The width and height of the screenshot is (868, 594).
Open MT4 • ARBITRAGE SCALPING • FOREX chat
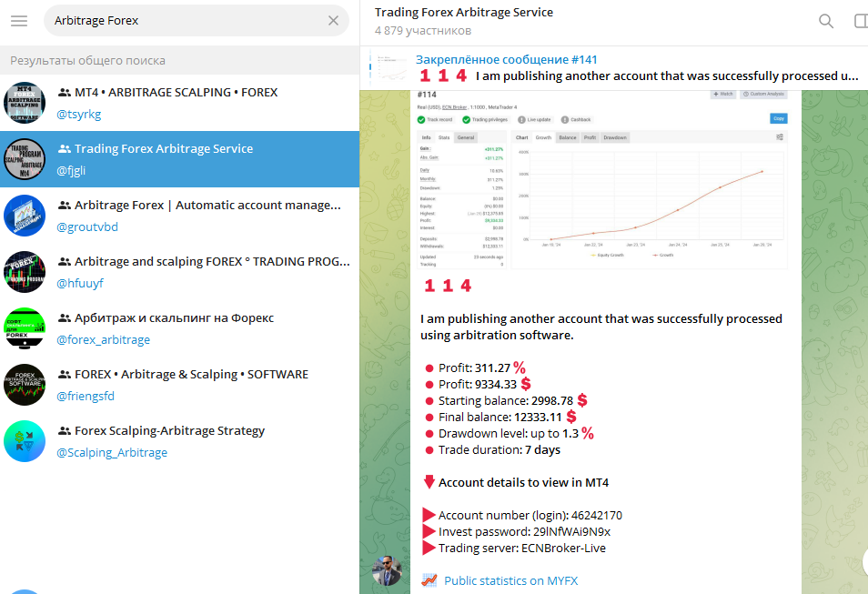(x=179, y=103)
